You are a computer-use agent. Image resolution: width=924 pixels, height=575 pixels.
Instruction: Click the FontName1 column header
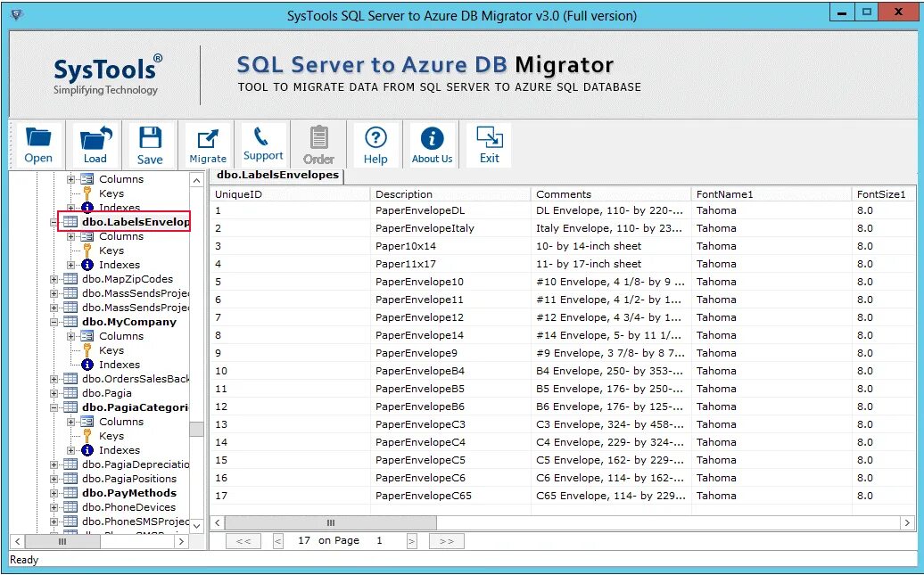tap(771, 194)
